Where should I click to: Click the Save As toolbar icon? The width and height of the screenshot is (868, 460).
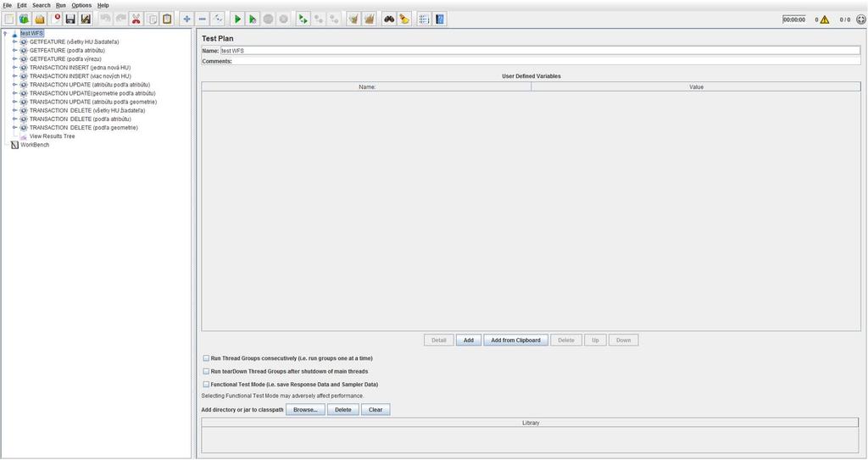(x=86, y=19)
